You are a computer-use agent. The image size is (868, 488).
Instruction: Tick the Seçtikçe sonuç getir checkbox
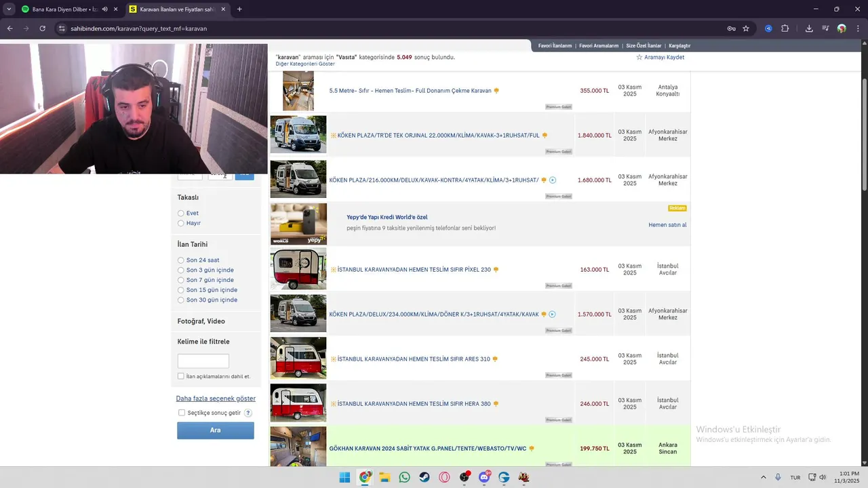coord(182,413)
